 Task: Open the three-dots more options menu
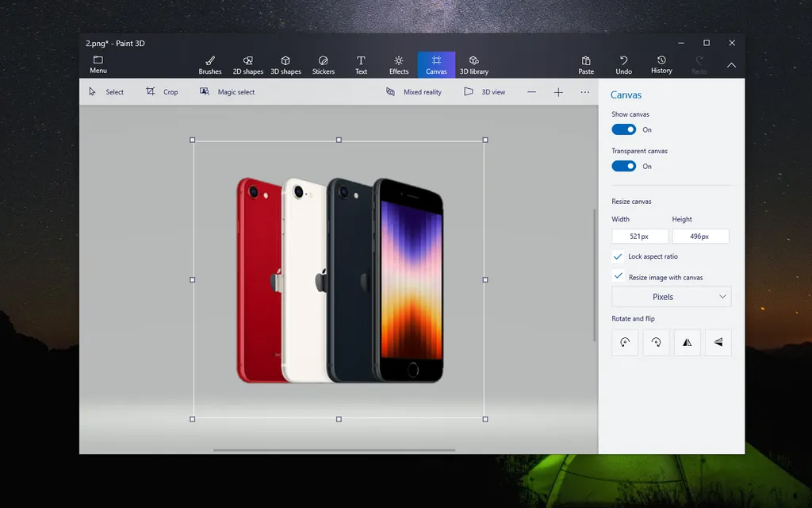[x=585, y=92]
